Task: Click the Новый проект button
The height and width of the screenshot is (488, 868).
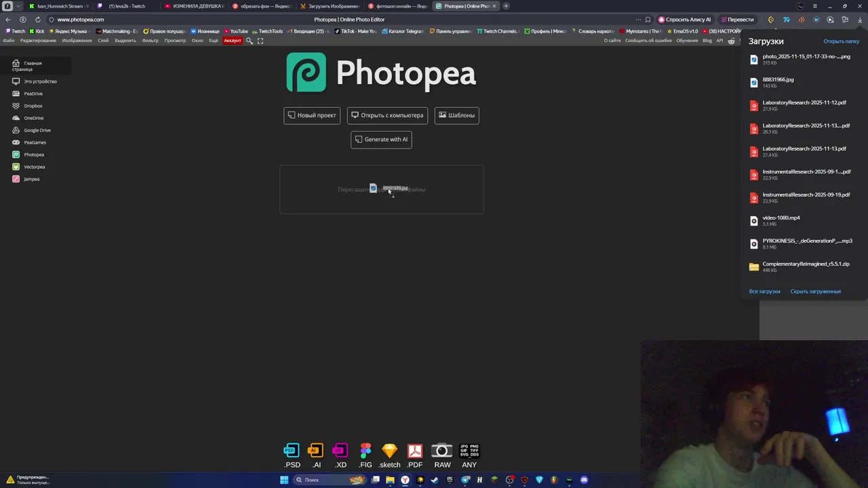Action: pyautogui.click(x=312, y=115)
